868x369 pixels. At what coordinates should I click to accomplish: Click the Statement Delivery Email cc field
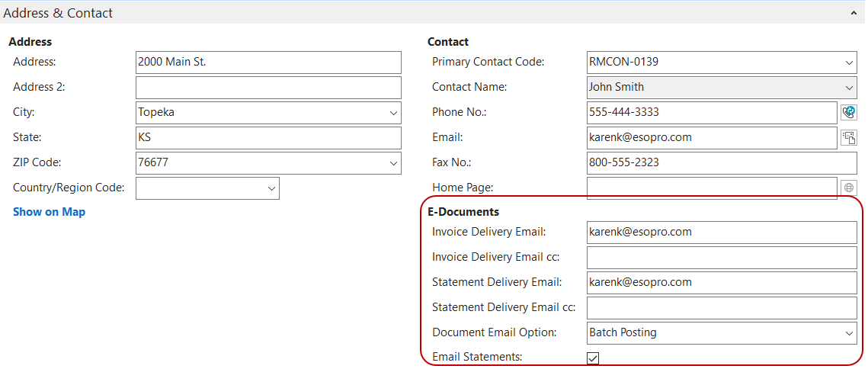click(x=722, y=308)
